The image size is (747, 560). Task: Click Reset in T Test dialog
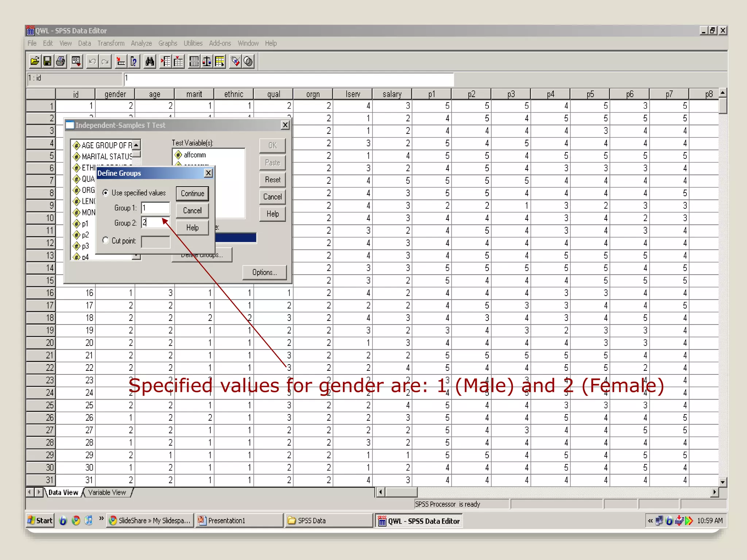coord(273,180)
